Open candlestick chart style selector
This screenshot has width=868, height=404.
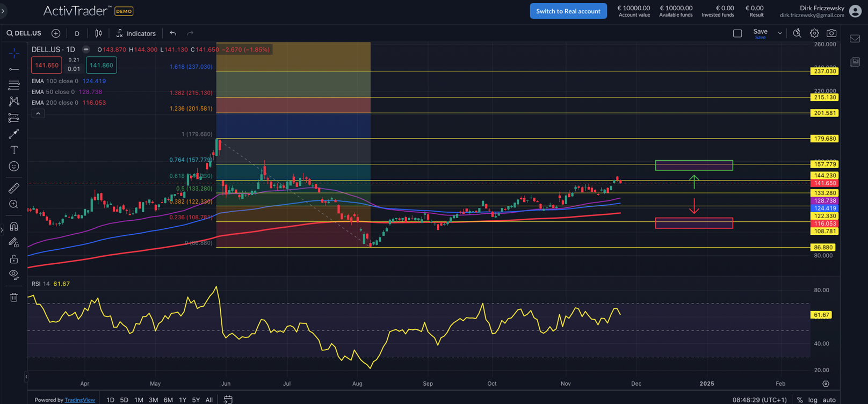coord(98,33)
